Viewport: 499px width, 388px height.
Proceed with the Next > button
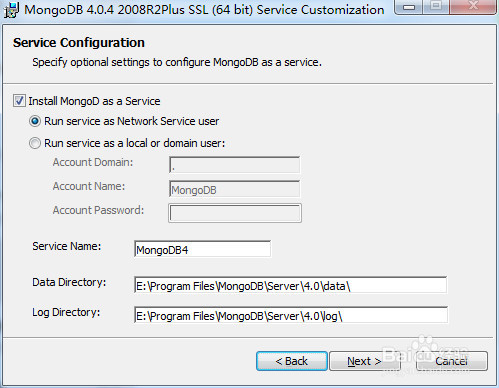click(x=365, y=361)
